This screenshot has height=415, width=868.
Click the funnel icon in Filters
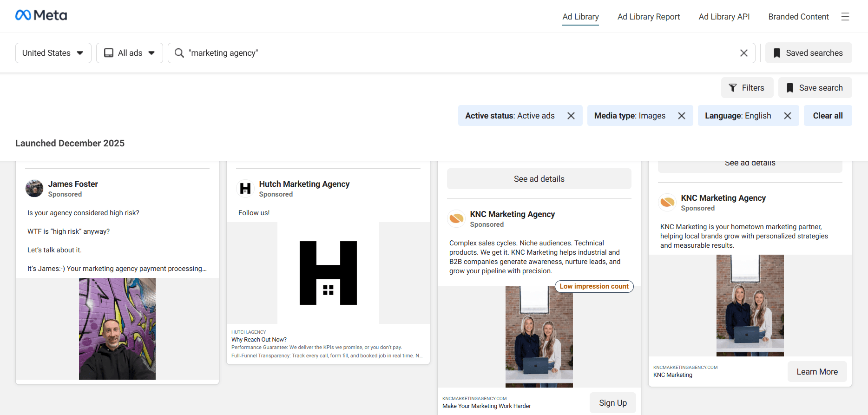tap(733, 88)
